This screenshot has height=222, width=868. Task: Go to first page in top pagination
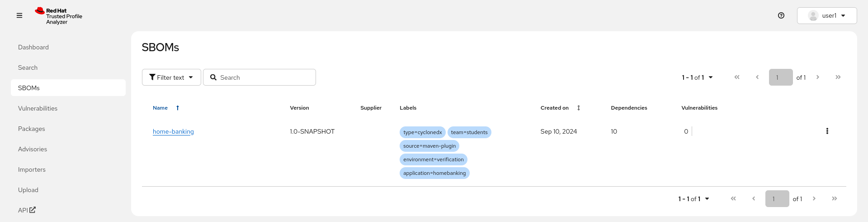tap(737, 77)
